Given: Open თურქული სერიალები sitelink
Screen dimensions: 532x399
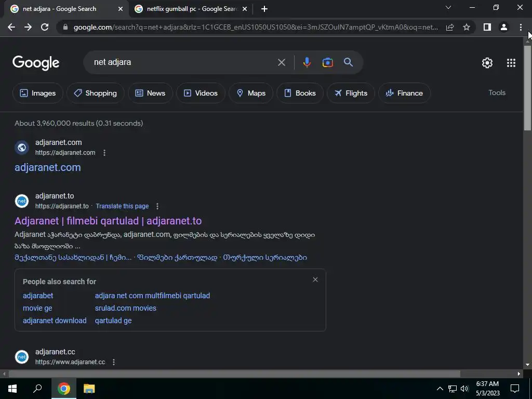Looking at the screenshot, I should (265, 258).
